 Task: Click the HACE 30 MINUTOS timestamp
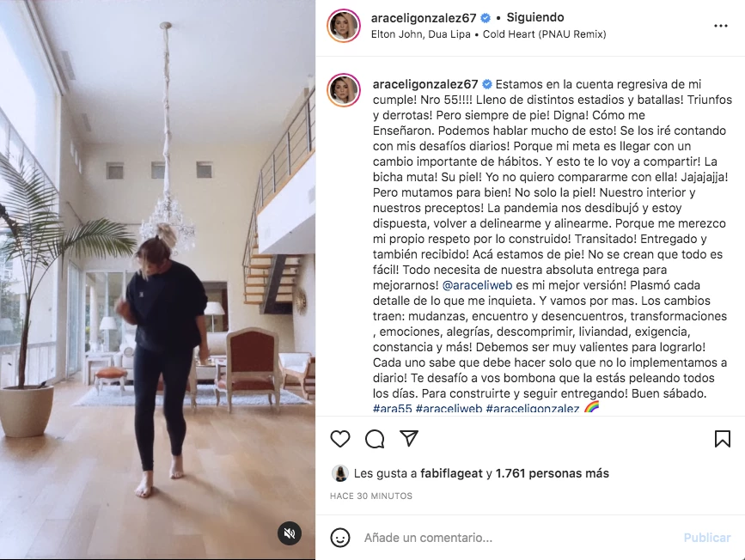coord(371,496)
